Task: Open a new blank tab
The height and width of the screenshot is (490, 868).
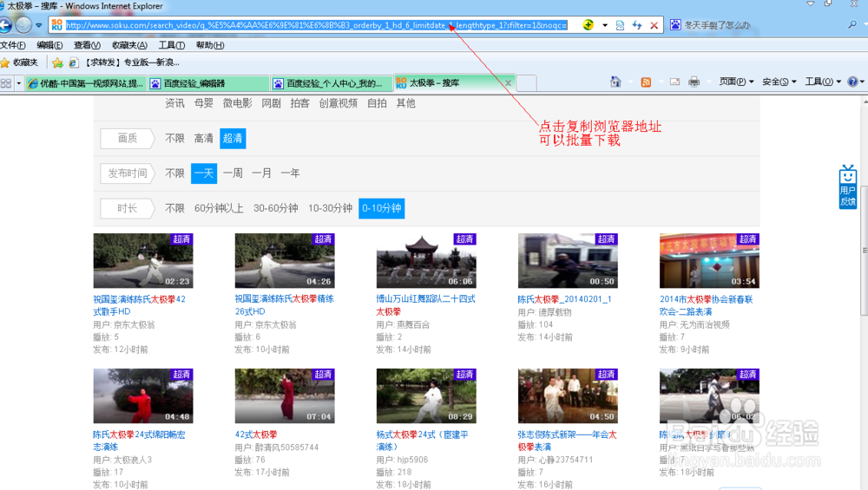Action: (527, 83)
